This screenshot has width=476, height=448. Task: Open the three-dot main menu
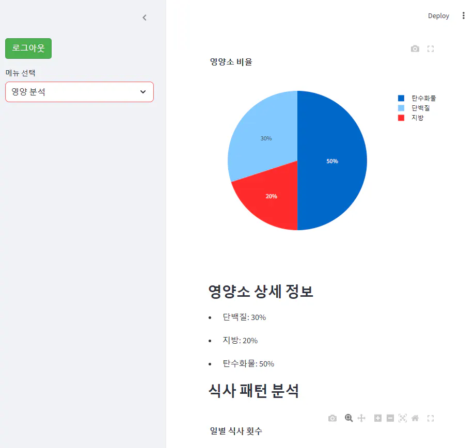463,16
